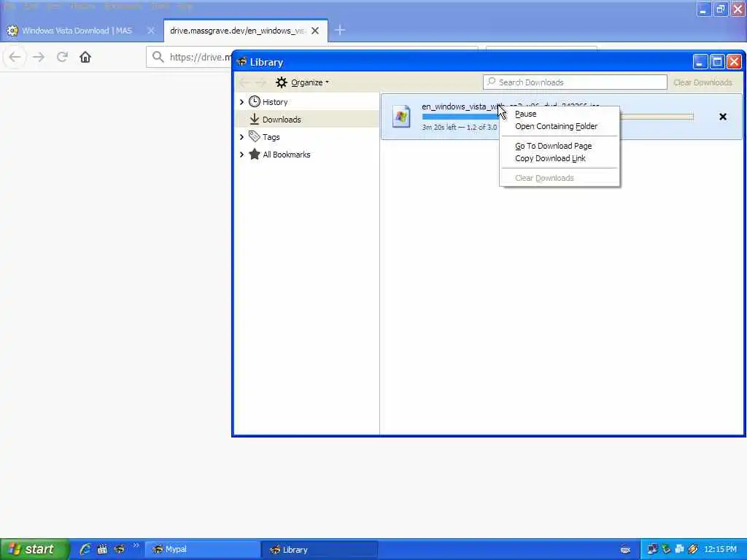747x560 pixels.
Task: Click the Library forward arrow
Action: click(260, 82)
